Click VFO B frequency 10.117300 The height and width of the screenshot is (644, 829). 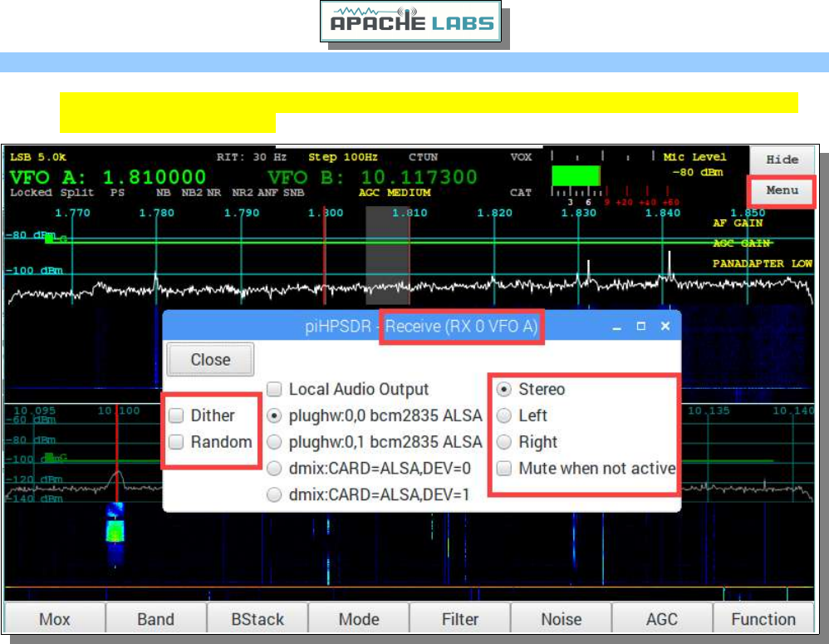(x=419, y=177)
